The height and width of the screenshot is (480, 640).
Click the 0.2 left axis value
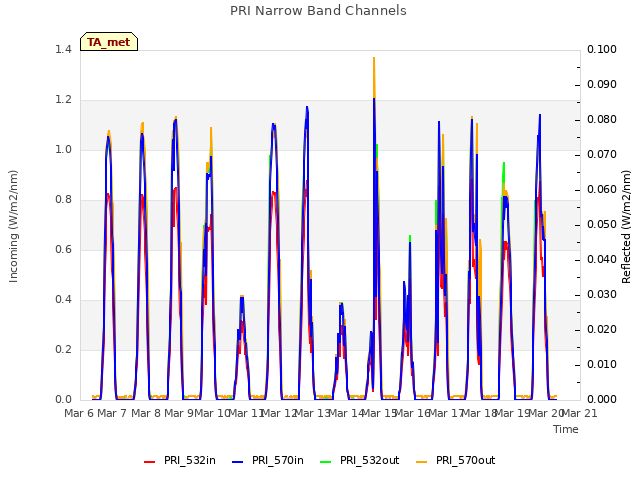tap(63, 350)
